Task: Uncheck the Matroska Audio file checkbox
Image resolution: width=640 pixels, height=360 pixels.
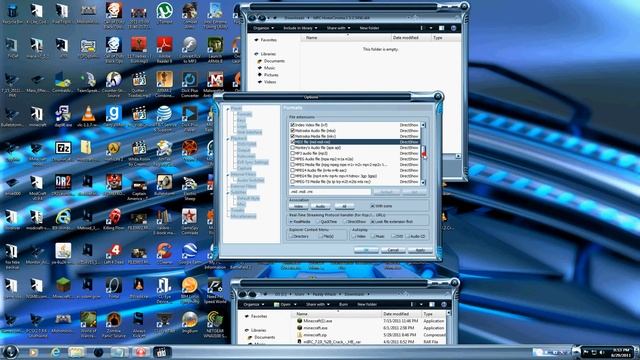Action: [292, 131]
